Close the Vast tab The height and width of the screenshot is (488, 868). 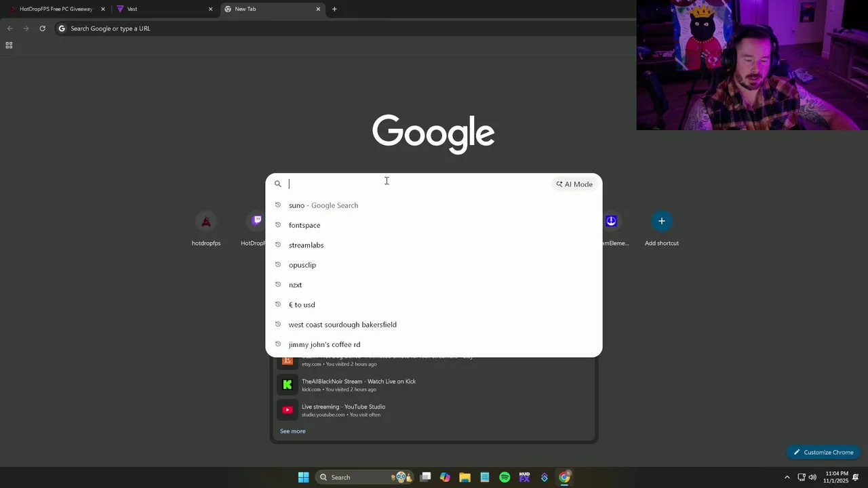(210, 9)
